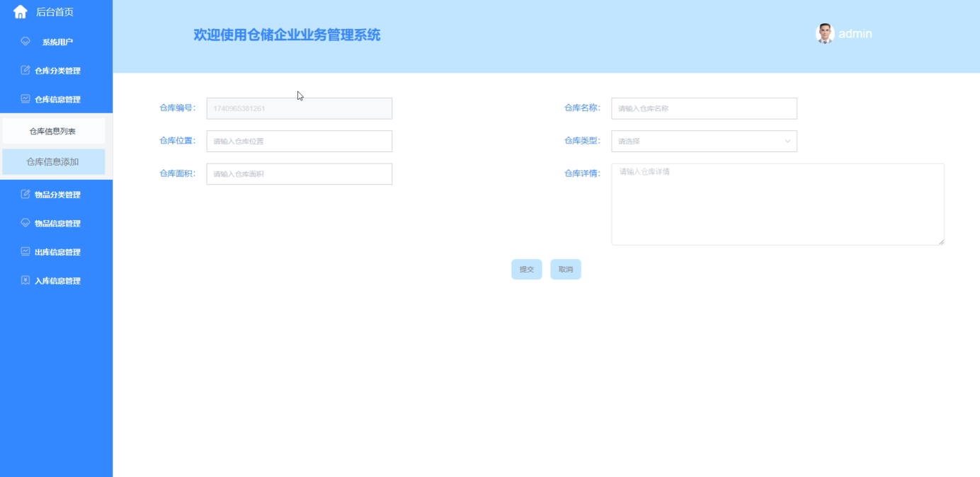Click the 仓库编号 label
Screen dimensions: 980x477
click(177, 108)
